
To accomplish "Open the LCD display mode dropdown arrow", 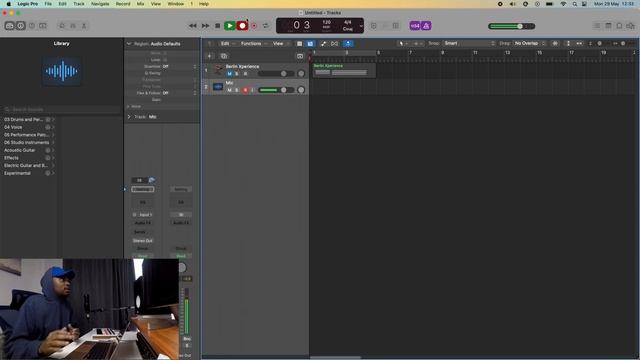I will coord(361,26).
